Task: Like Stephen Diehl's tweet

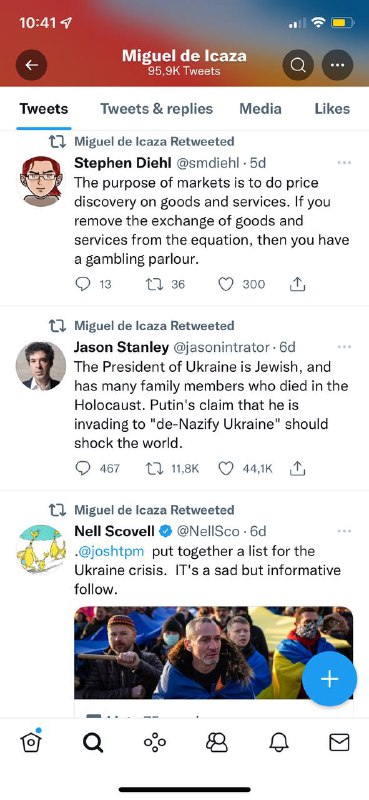Action: (x=226, y=284)
